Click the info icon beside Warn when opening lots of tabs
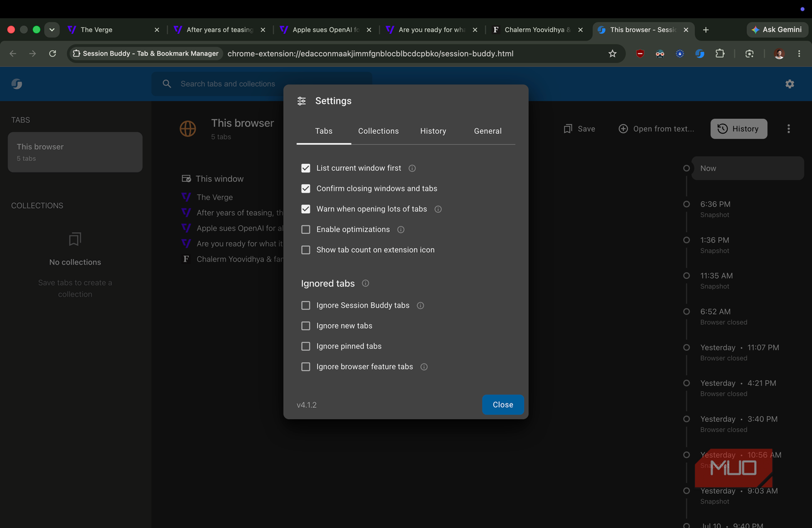Screen dimensions: 812x528 [x=438, y=209]
